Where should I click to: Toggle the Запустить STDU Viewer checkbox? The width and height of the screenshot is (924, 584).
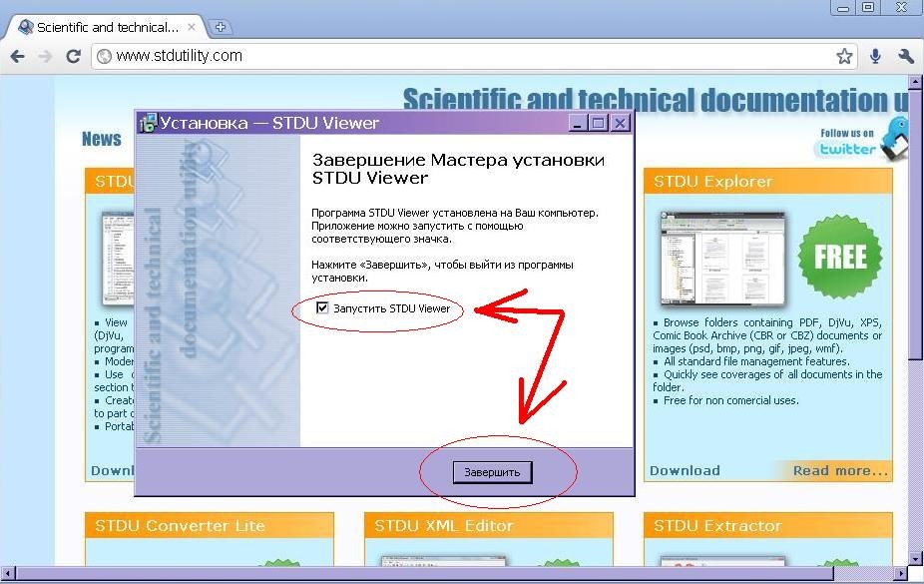pyautogui.click(x=322, y=307)
